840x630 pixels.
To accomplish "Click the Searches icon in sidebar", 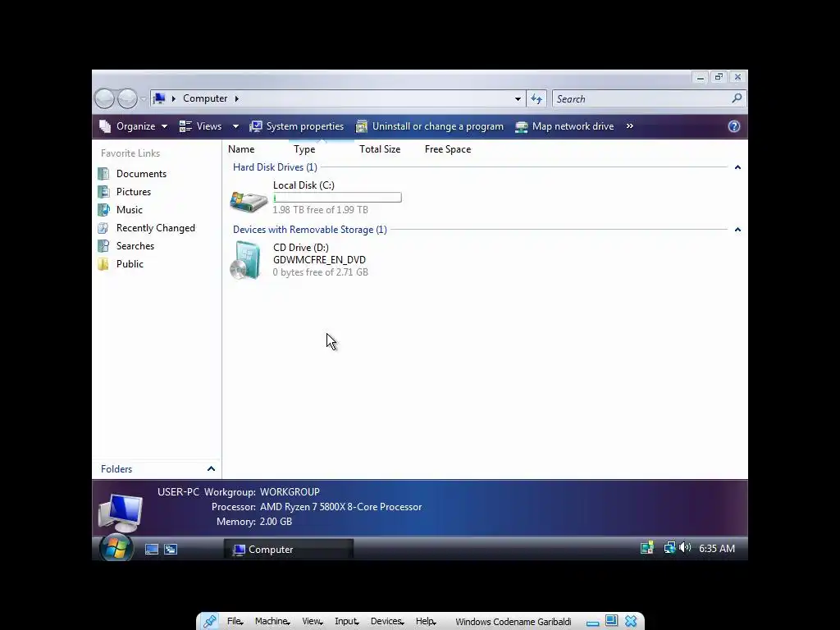I will [103, 246].
